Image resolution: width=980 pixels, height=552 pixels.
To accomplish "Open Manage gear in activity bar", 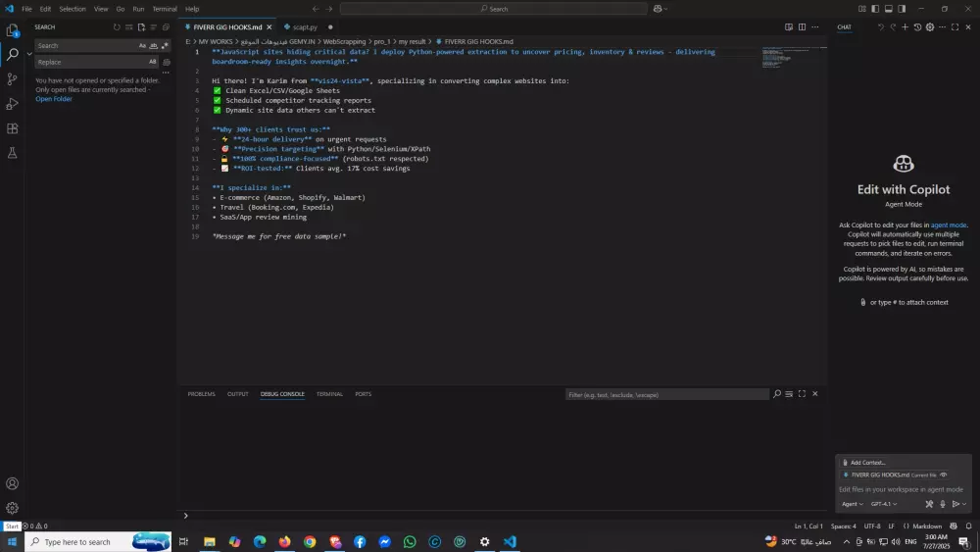I will [x=12, y=508].
